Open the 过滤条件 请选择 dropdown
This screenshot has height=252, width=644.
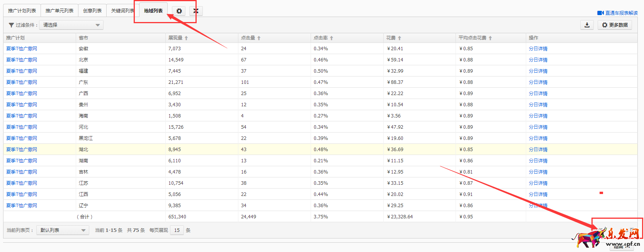[x=71, y=25]
